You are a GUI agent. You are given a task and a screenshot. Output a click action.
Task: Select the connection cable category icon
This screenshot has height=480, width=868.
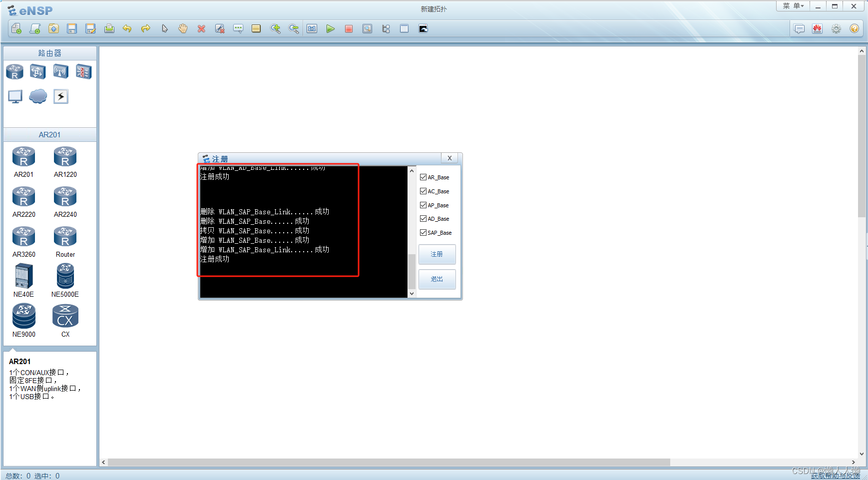[x=61, y=96]
